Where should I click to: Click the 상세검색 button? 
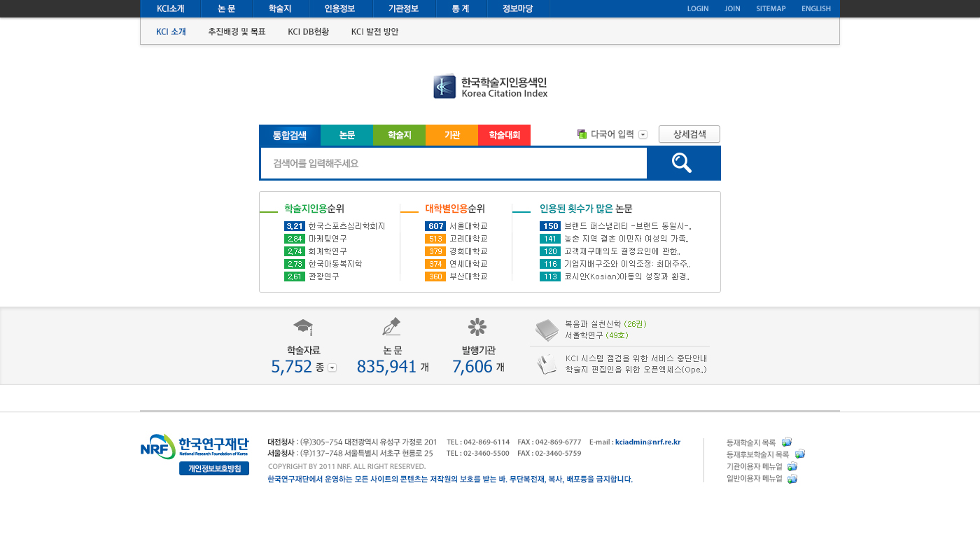(x=689, y=134)
